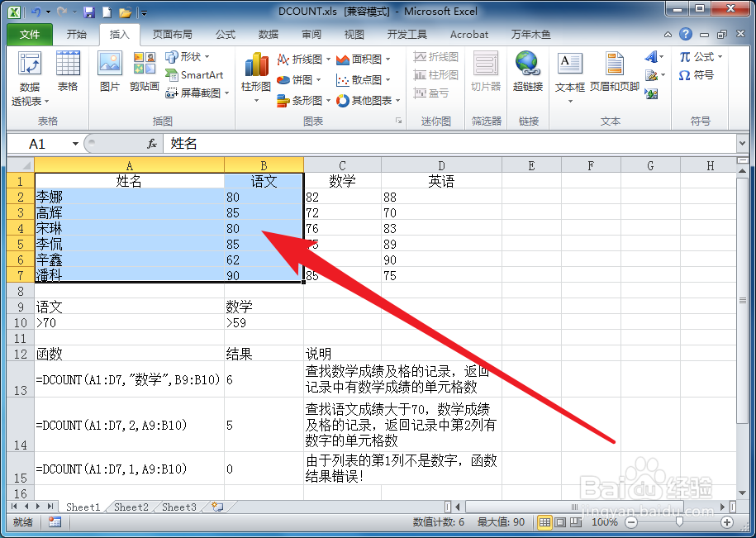Switch to the 数据 Data tab
The image size is (756, 538).
point(268,34)
